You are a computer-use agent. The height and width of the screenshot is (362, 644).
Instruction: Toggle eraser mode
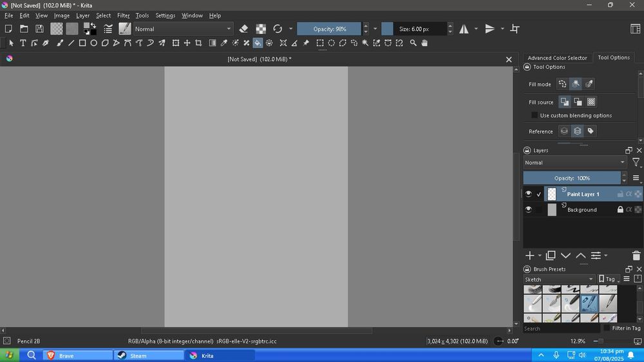coord(243,29)
